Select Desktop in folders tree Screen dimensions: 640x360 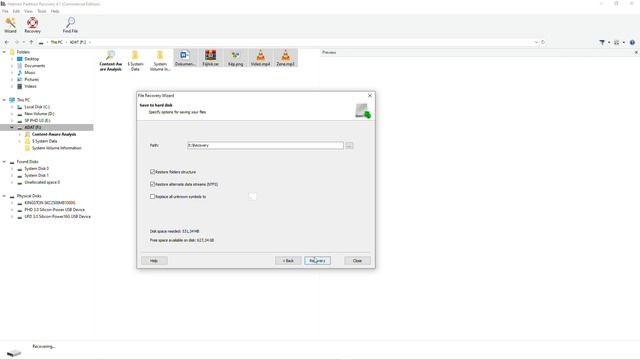point(31,59)
